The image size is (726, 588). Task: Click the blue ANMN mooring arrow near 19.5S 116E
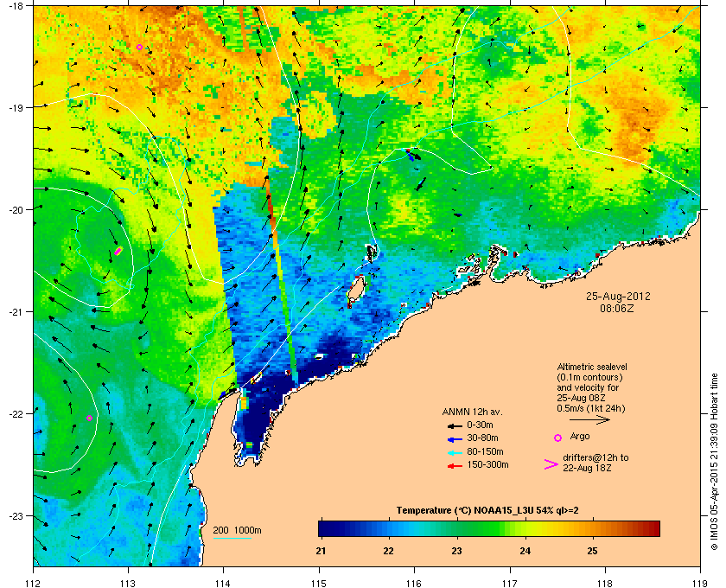(x=410, y=155)
